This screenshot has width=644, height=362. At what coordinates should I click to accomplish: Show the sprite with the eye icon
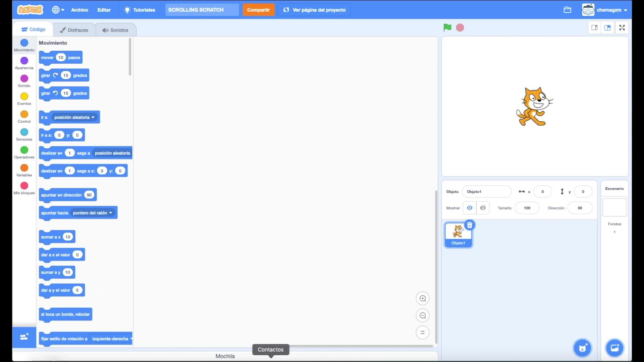pos(470,208)
